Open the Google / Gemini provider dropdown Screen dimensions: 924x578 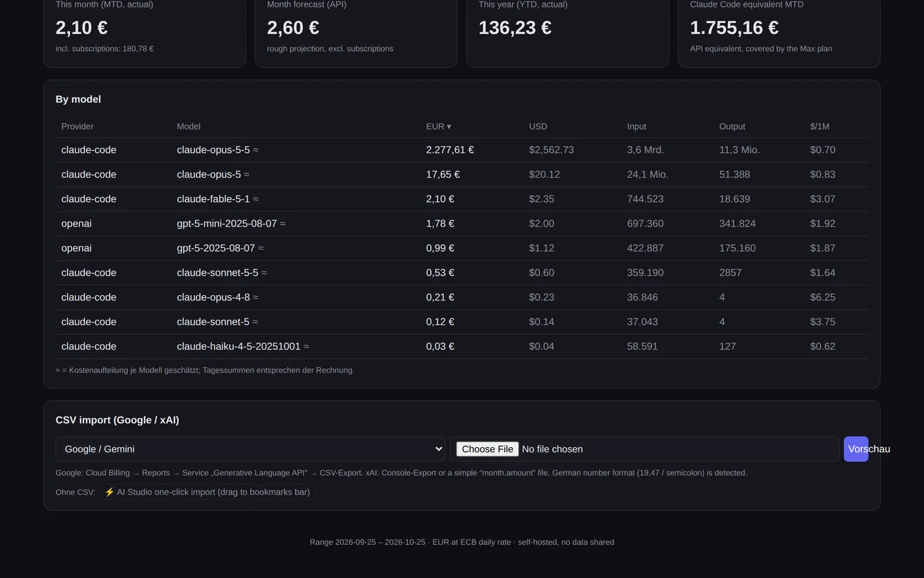tap(250, 449)
